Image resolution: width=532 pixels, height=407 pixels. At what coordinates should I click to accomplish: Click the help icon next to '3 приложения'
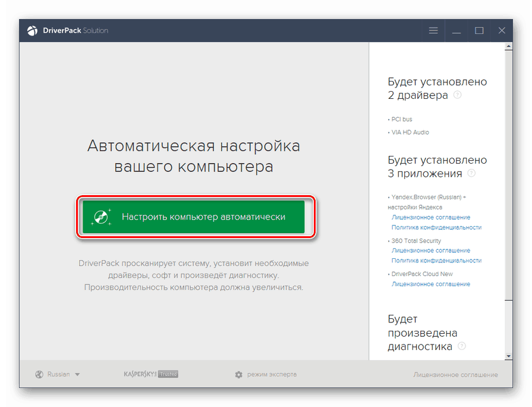tap(471, 173)
